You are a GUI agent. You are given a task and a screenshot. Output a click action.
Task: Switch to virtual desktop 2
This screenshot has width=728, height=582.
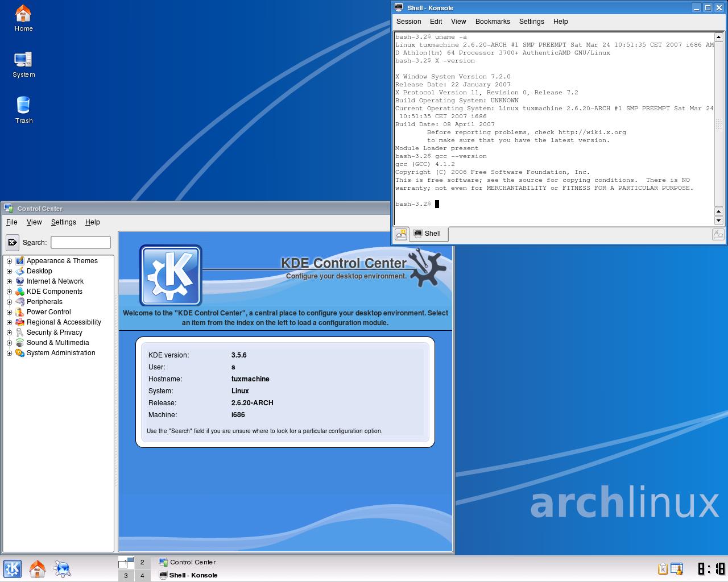142,562
